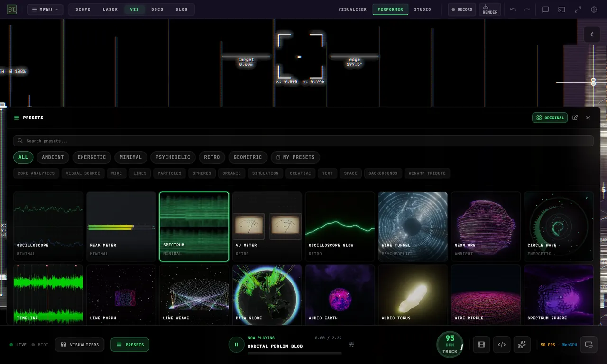Click the undo arrow icon
Screen dimensions: 607x364
tap(513, 9)
